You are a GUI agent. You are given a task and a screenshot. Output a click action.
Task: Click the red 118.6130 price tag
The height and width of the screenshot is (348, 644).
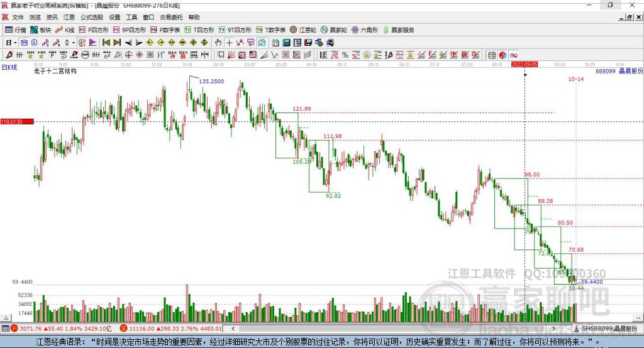[17, 121]
